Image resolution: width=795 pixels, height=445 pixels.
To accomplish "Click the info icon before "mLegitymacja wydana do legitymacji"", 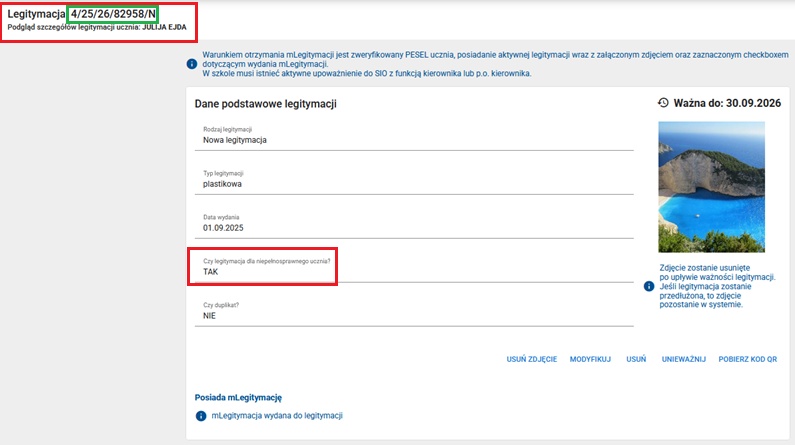I will [x=202, y=415].
